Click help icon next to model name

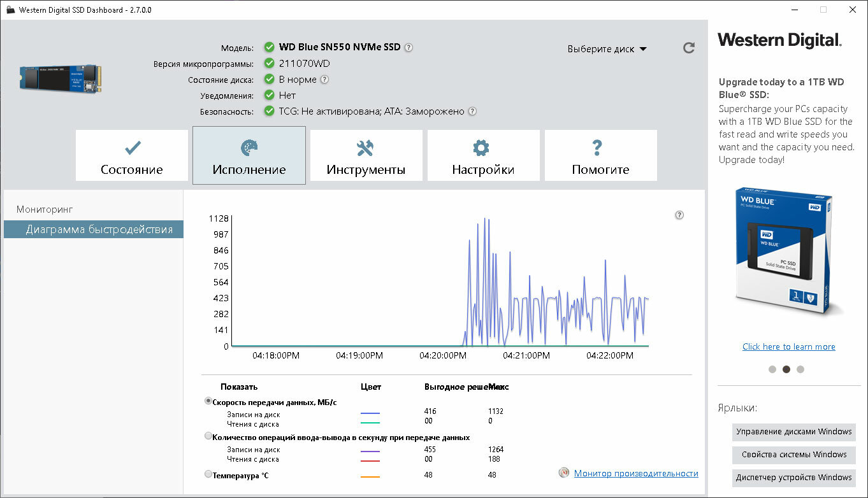coord(409,48)
